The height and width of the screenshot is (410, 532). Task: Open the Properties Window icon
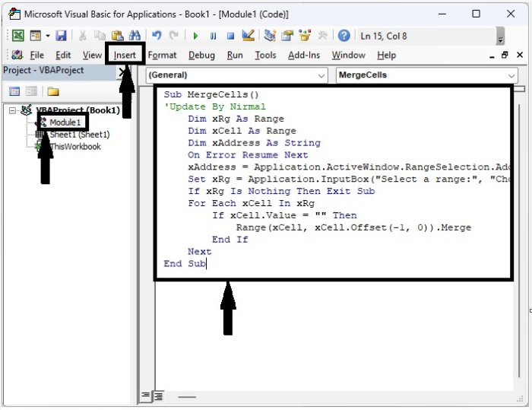287,36
